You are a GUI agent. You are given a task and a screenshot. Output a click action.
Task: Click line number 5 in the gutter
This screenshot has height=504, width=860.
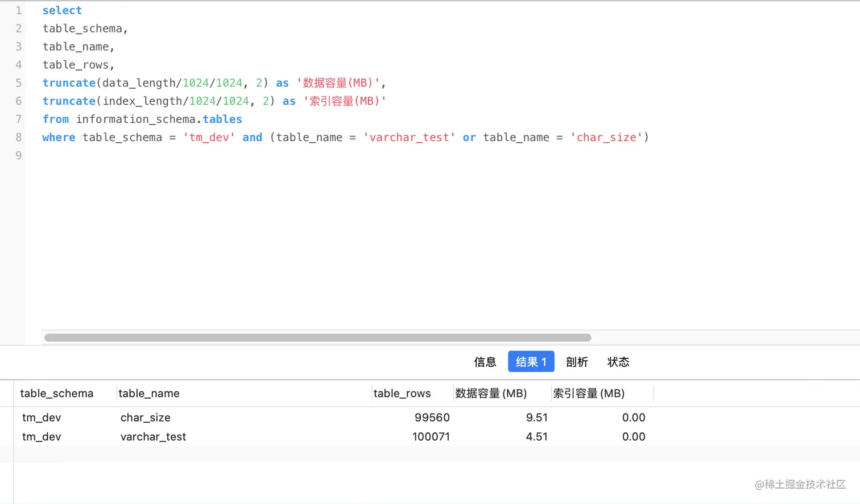tap(19, 83)
